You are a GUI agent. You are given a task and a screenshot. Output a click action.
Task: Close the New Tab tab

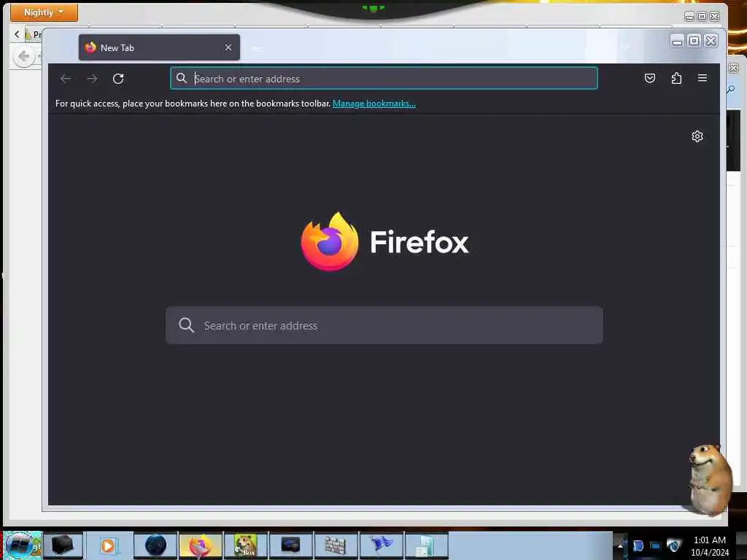pyautogui.click(x=228, y=47)
